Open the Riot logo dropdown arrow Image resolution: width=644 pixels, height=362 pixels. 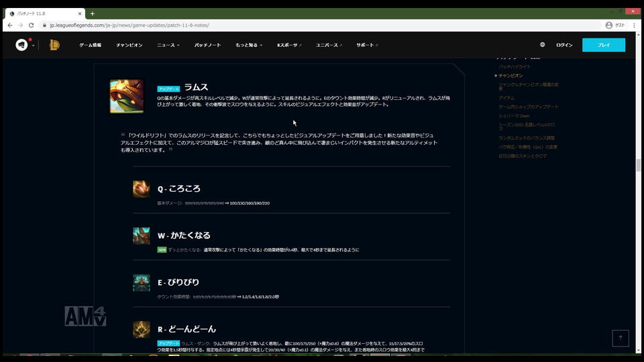(34, 46)
